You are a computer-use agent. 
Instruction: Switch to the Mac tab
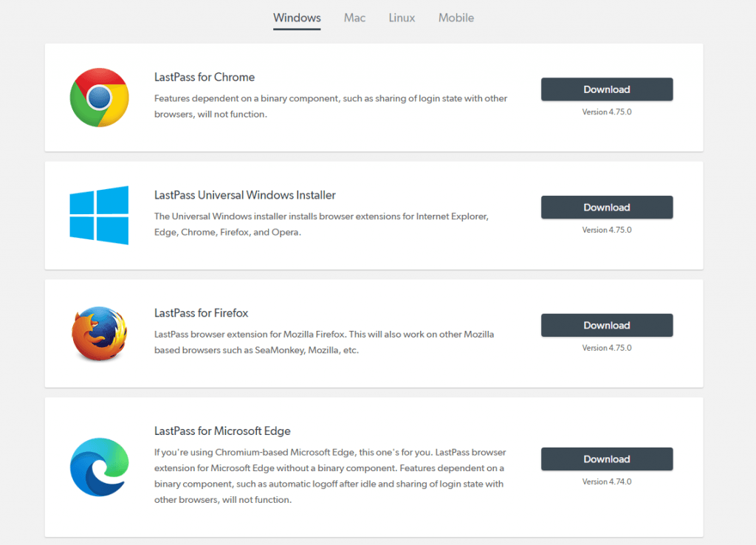coord(355,18)
